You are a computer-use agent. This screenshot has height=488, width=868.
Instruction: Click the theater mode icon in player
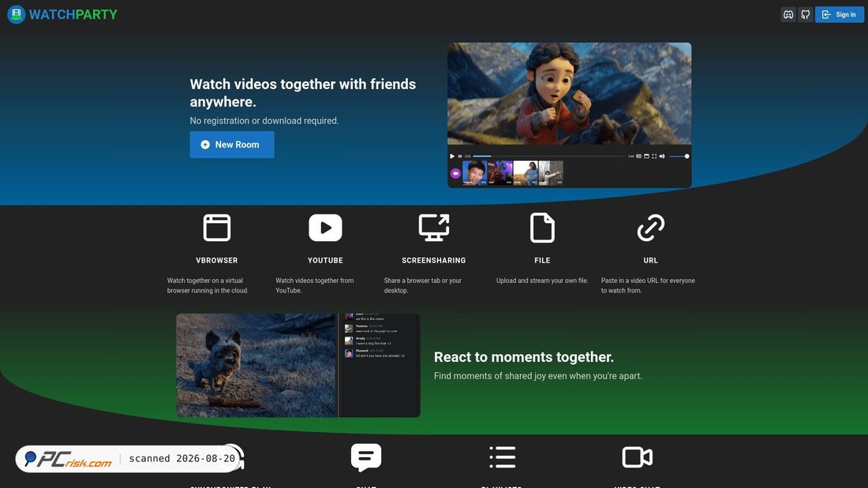click(646, 156)
